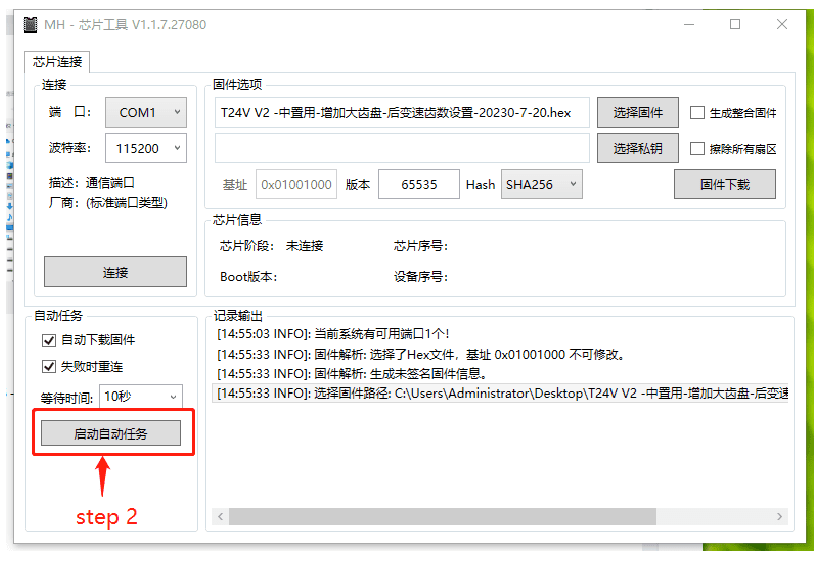Click the MH chip tool title bar icon
This screenshot has height=567, width=822.
[31, 25]
